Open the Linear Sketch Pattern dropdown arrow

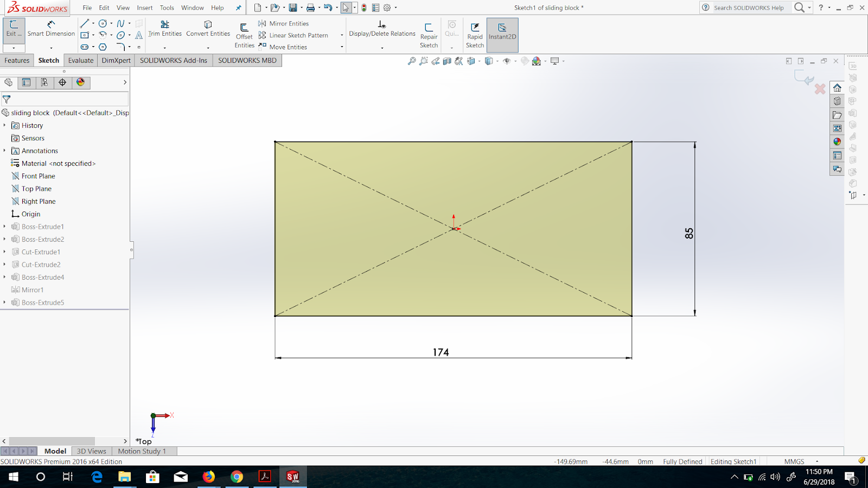[x=341, y=35]
